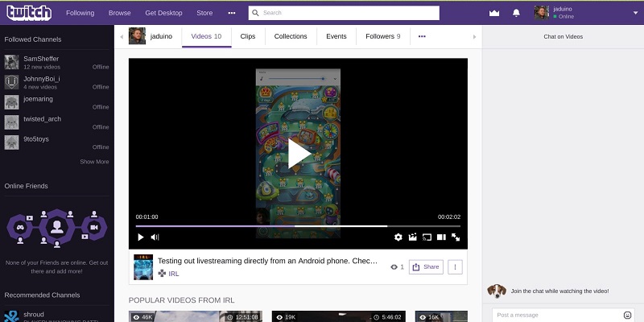Open the notifications bell
The width and height of the screenshot is (644, 322).
(516, 13)
